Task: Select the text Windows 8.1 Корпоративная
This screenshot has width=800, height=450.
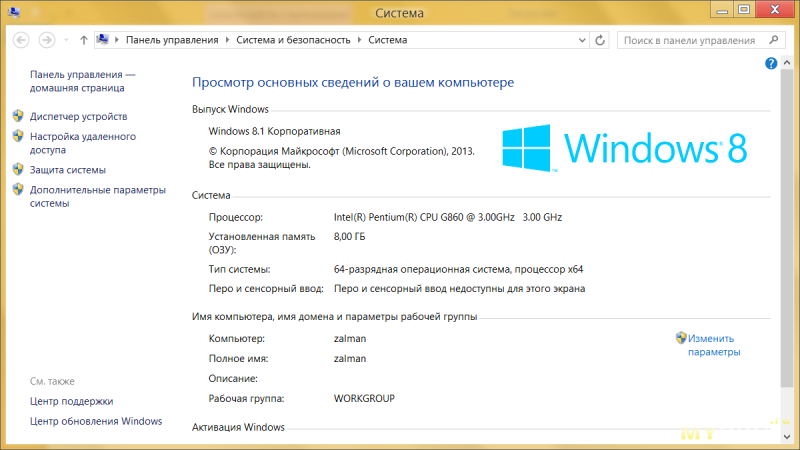Action: click(274, 131)
